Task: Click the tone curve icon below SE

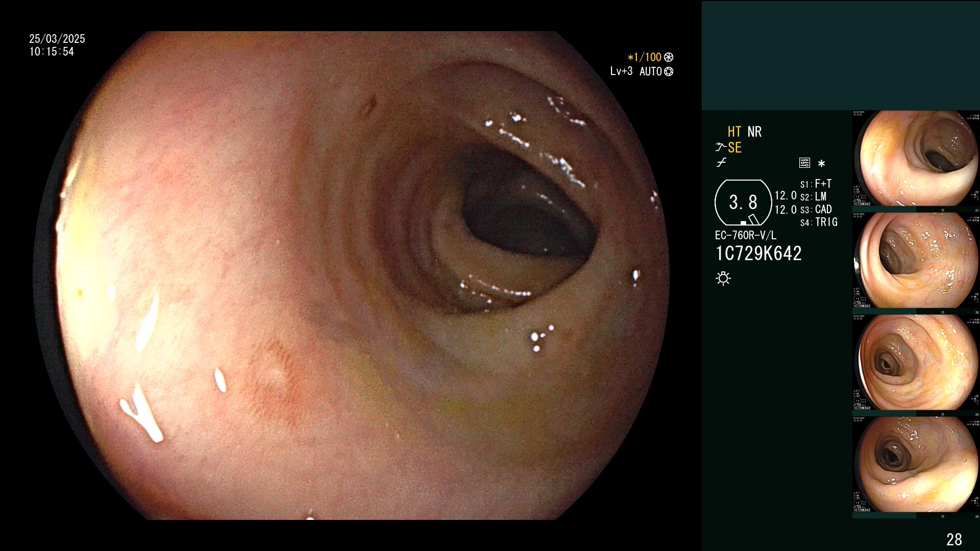Action: point(721,163)
